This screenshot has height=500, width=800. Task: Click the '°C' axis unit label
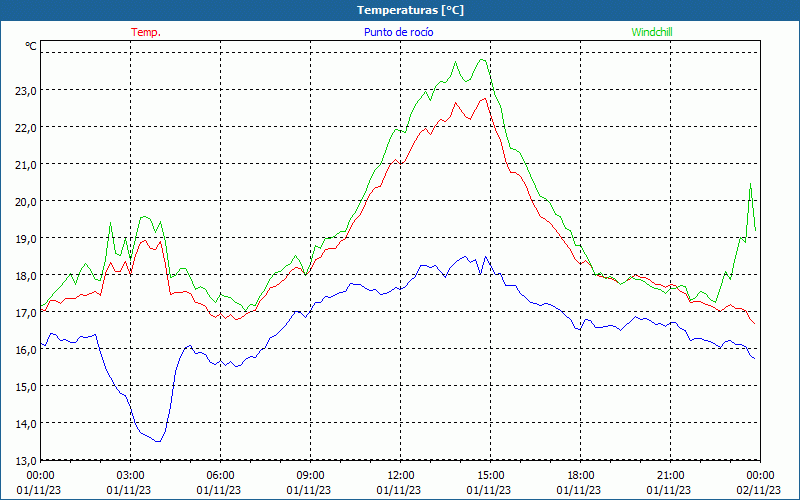point(31,46)
